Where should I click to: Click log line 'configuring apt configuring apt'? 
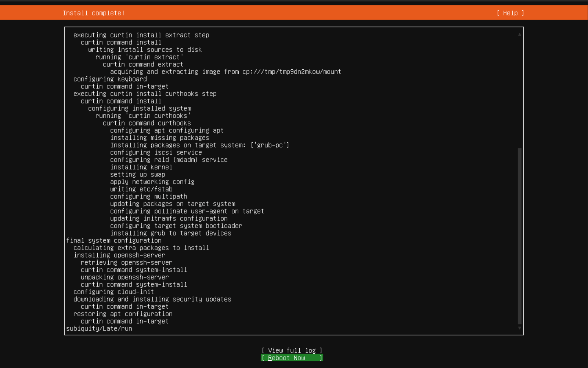[x=167, y=130]
